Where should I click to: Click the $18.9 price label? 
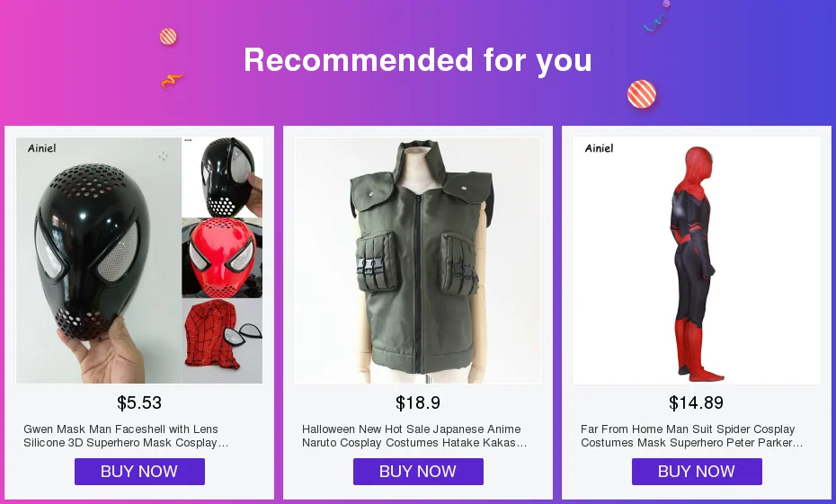tap(418, 402)
